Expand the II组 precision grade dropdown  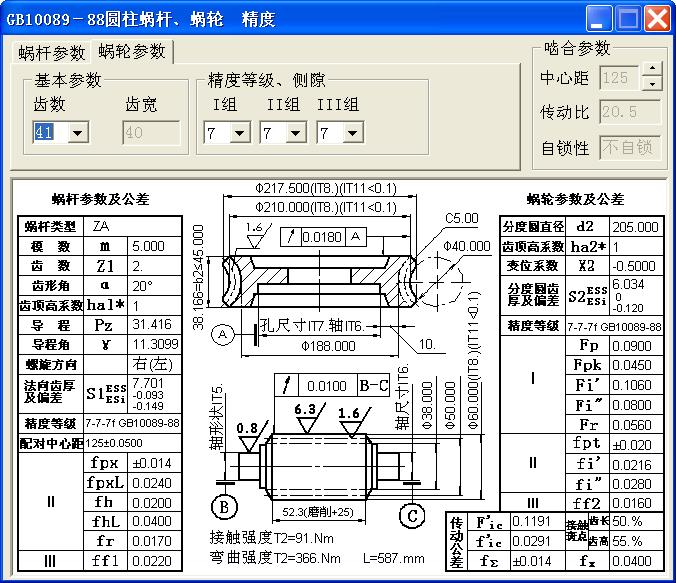point(296,133)
